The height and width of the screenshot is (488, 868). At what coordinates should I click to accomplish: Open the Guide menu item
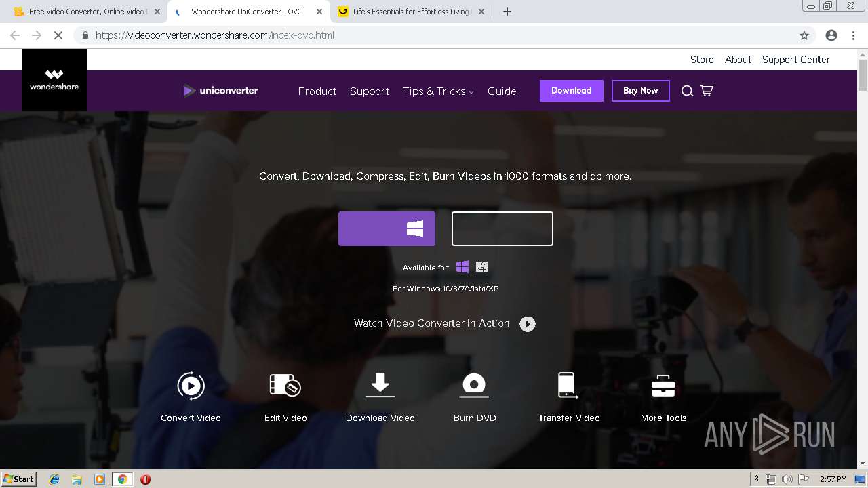(x=502, y=91)
